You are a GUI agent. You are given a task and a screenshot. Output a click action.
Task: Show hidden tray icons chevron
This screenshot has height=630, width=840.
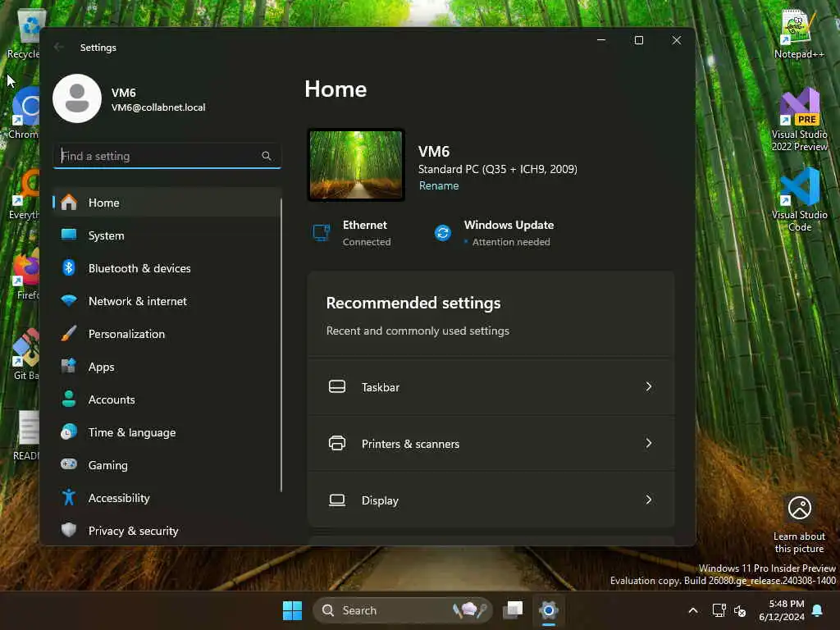692,610
